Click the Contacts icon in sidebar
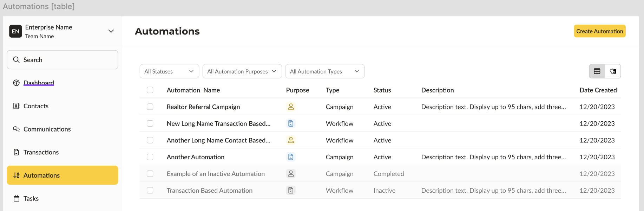The image size is (644, 211). [x=16, y=106]
